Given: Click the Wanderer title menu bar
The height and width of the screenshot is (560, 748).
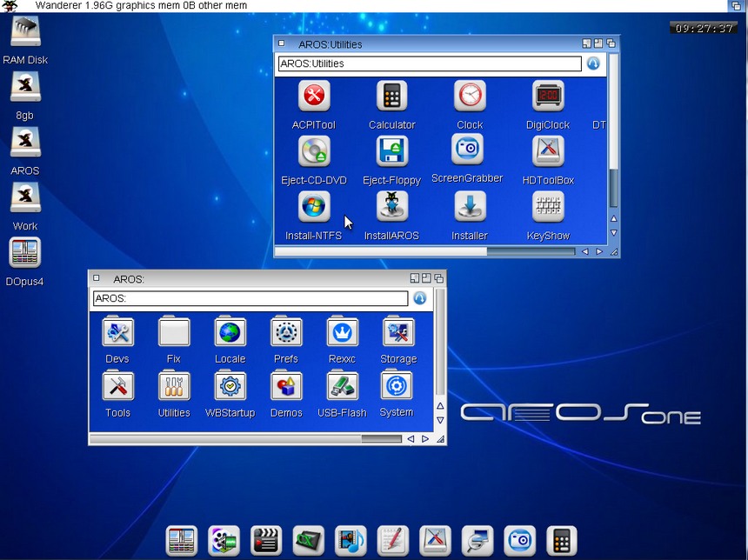Looking at the screenshot, I should pos(139,5).
